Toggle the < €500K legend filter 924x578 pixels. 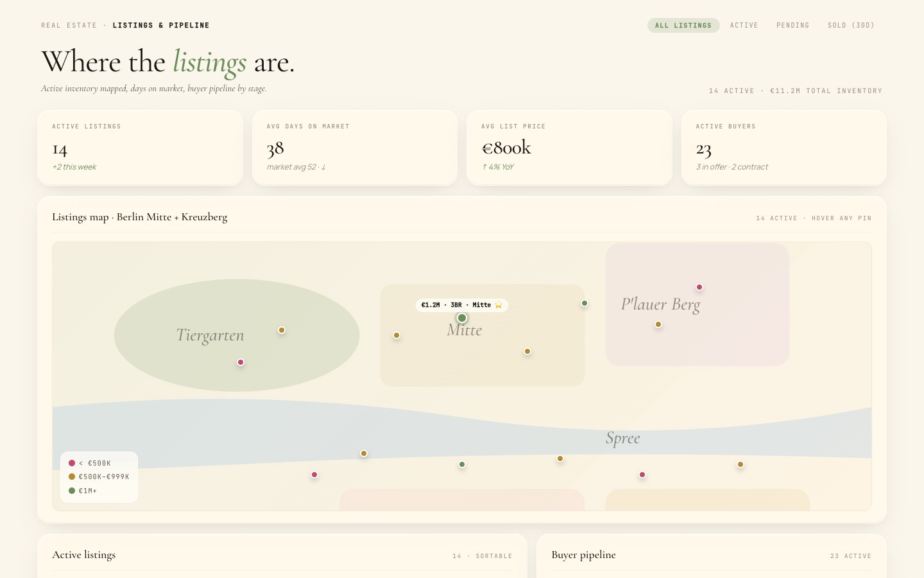(90, 463)
